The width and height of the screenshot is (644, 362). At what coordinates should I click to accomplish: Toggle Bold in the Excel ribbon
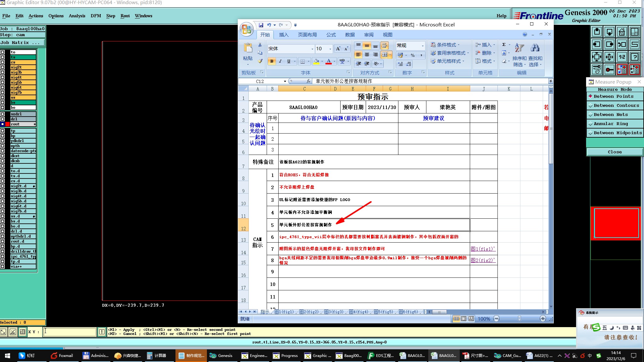coord(272,61)
